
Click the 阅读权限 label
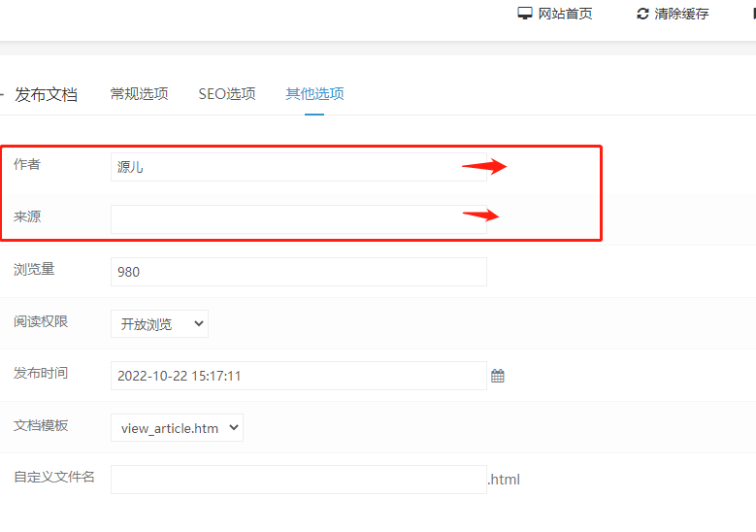[x=41, y=320]
